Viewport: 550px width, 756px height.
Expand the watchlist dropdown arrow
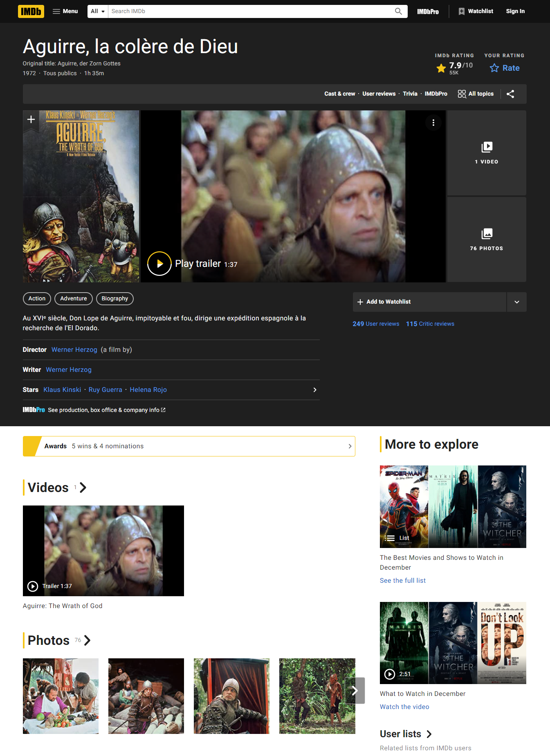pos(516,302)
